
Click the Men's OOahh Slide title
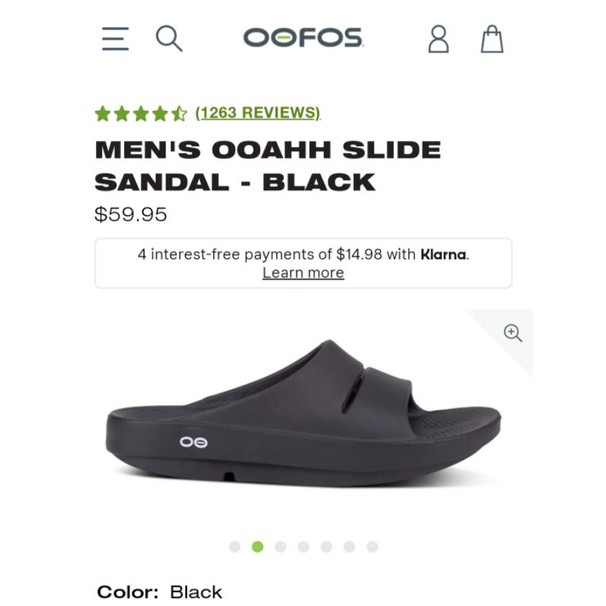(x=268, y=165)
